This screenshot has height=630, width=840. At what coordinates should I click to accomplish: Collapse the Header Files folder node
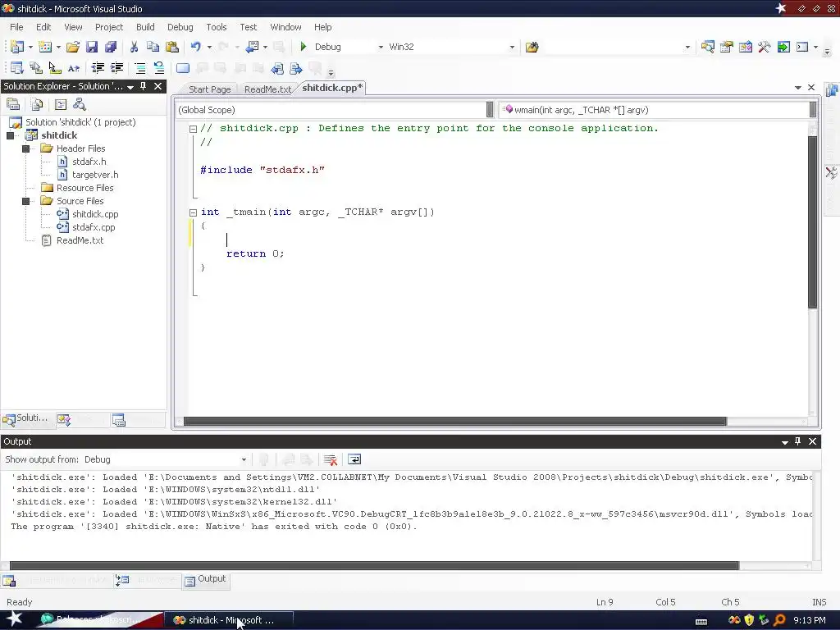[x=25, y=148]
